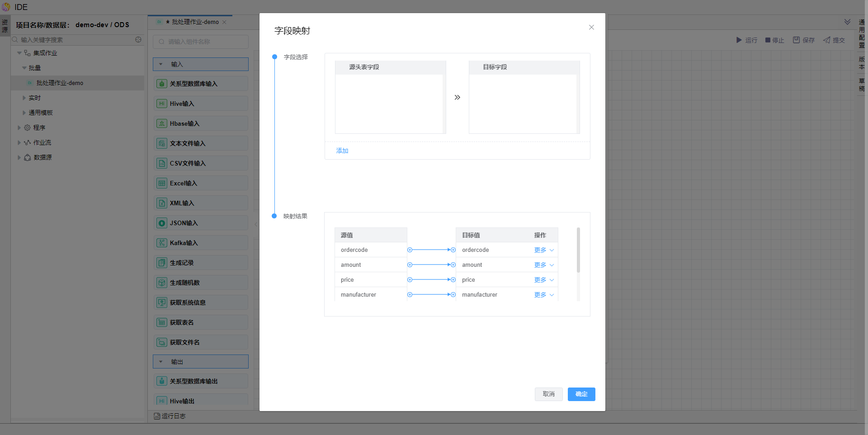The width and height of the screenshot is (868, 435).
Task: Open 更多 dropdown for ordercode row
Action: click(x=544, y=250)
